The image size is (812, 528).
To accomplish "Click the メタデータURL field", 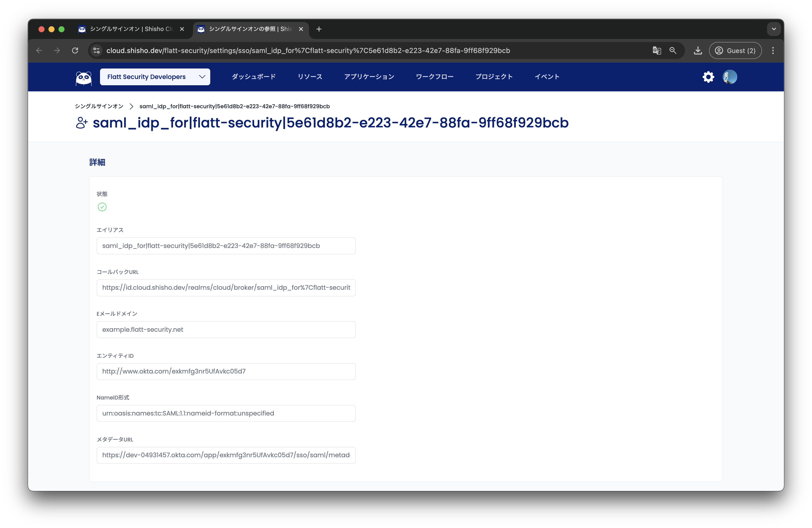I will tap(226, 455).
